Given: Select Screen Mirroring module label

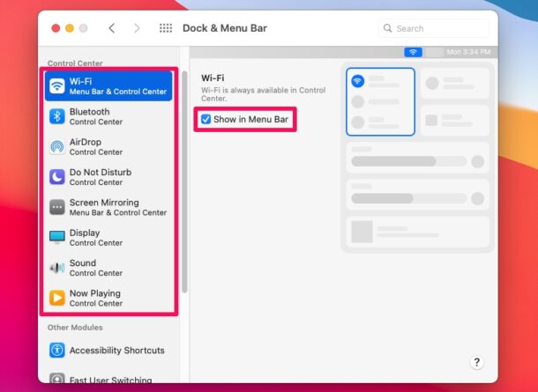Looking at the screenshot, I should point(104,203).
